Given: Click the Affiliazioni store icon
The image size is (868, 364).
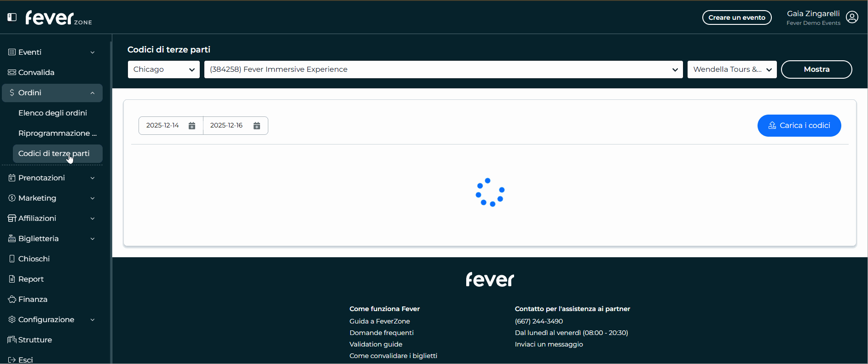Looking at the screenshot, I should click(x=12, y=218).
